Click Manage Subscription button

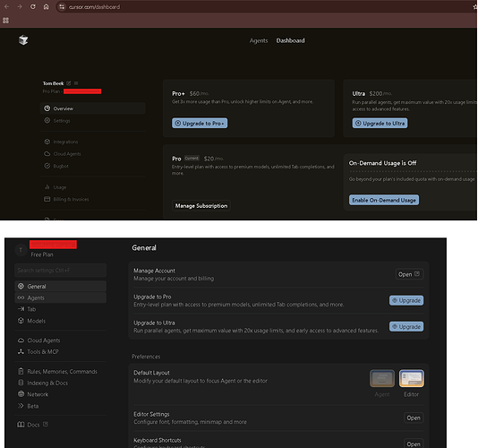pos(201,206)
